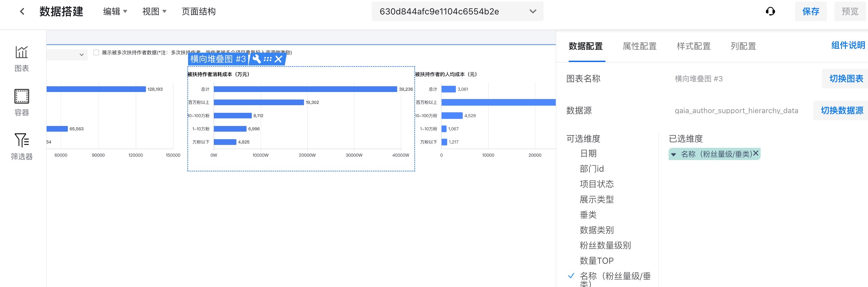Click the headset support icon
This screenshot has width=868, height=287.
coord(770,11)
